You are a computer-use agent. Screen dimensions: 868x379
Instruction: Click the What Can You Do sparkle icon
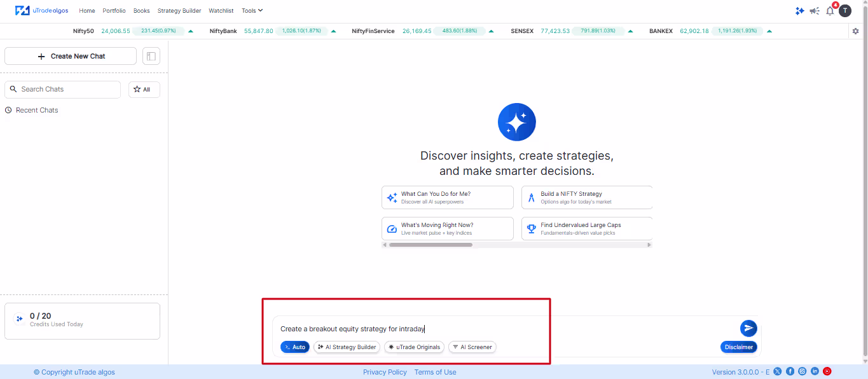click(392, 198)
